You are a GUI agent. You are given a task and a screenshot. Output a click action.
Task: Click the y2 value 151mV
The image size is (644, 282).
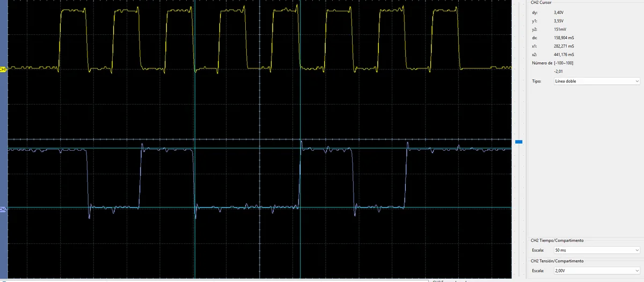(x=560, y=29)
